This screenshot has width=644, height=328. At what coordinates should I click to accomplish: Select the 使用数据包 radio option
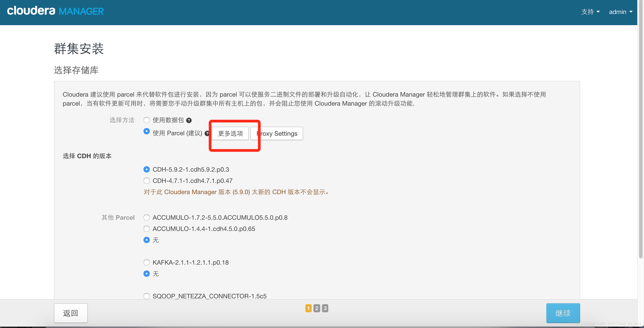tap(147, 120)
